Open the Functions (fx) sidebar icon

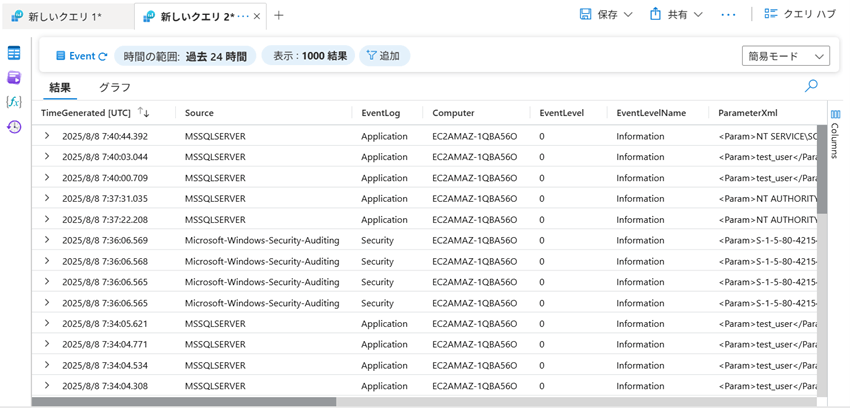tap(14, 102)
